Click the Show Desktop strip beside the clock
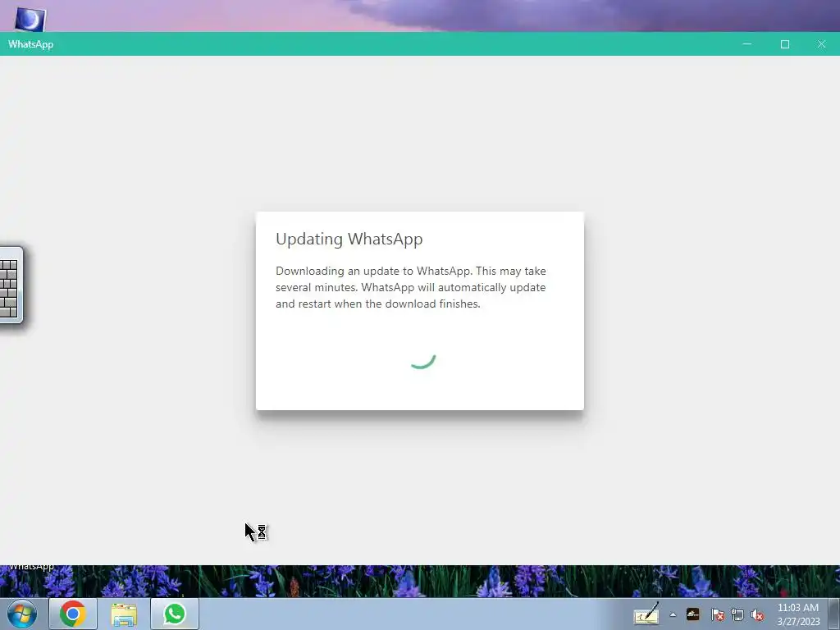The width and height of the screenshot is (840, 630). pos(834,614)
